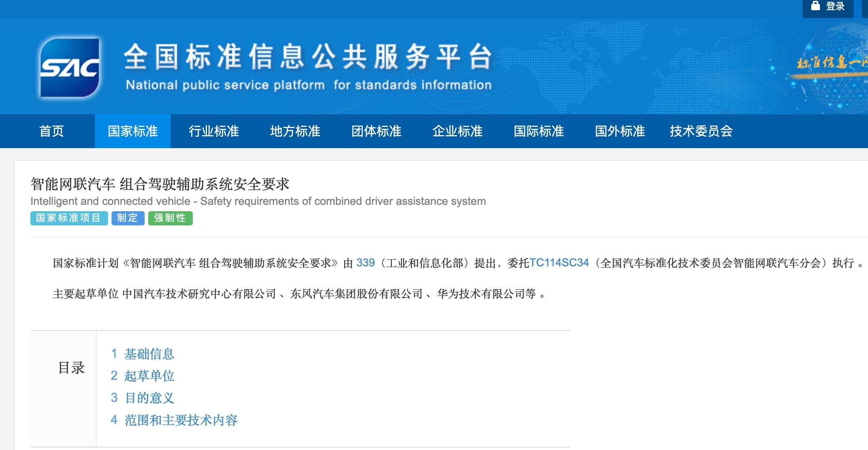The width and height of the screenshot is (868, 450).
Task: Open the 行业标准 menu item
Action: (x=214, y=131)
